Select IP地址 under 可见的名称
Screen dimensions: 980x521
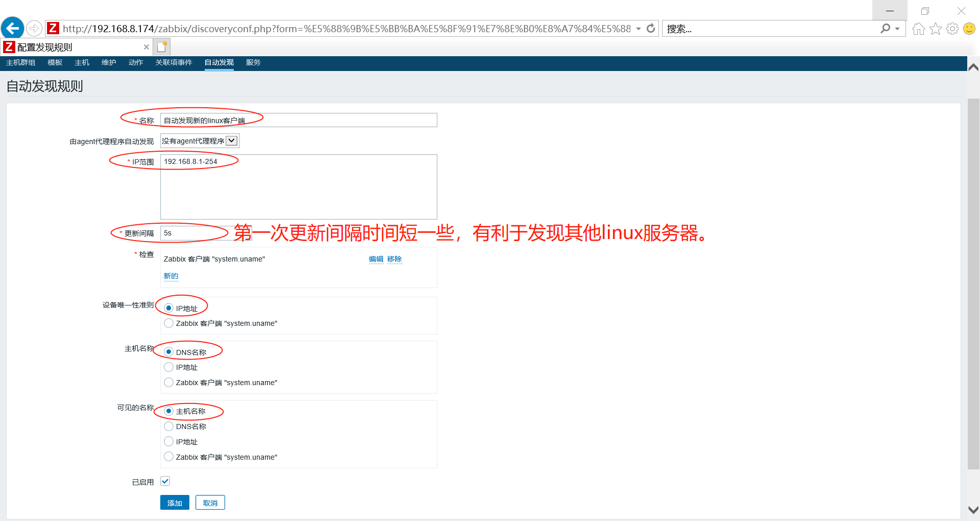(x=169, y=442)
